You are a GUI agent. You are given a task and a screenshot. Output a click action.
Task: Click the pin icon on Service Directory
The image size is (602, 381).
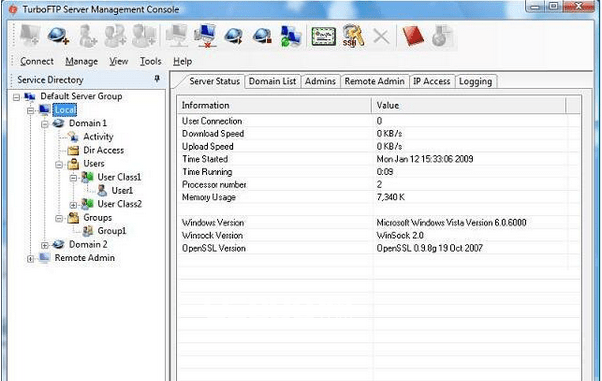157,79
